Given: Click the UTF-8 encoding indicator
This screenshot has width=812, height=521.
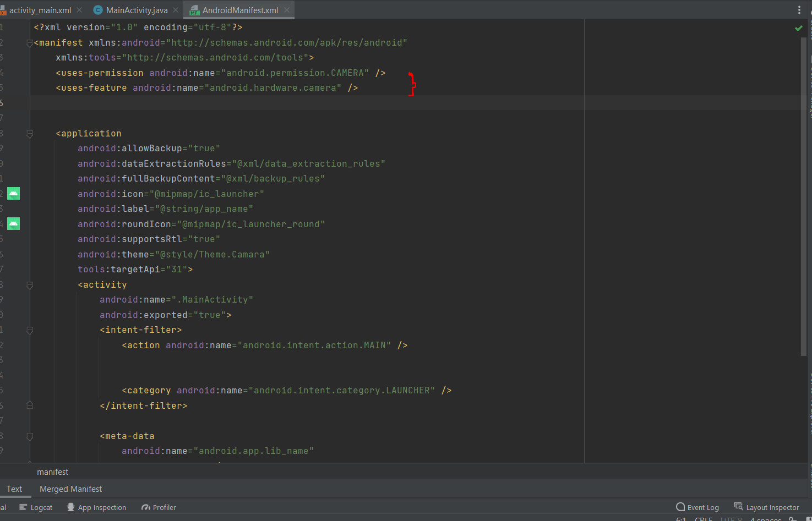Looking at the screenshot, I should pyautogui.click(x=732, y=518).
